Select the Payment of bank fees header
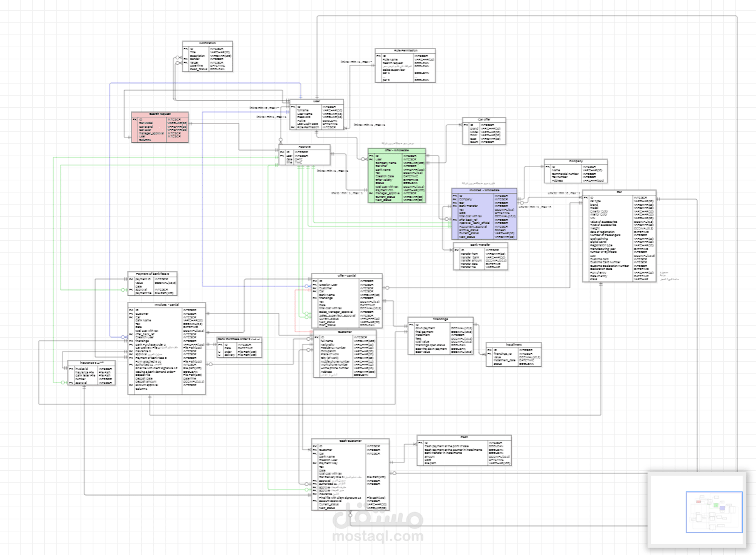Image resolution: width=756 pixels, height=555 pixels. [152, 274]
